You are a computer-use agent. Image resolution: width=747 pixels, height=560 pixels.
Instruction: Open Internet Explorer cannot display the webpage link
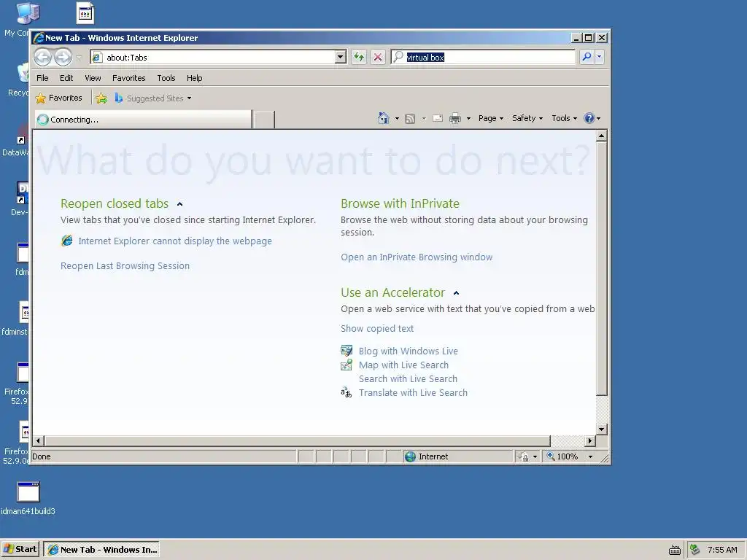tap(175, 241)
